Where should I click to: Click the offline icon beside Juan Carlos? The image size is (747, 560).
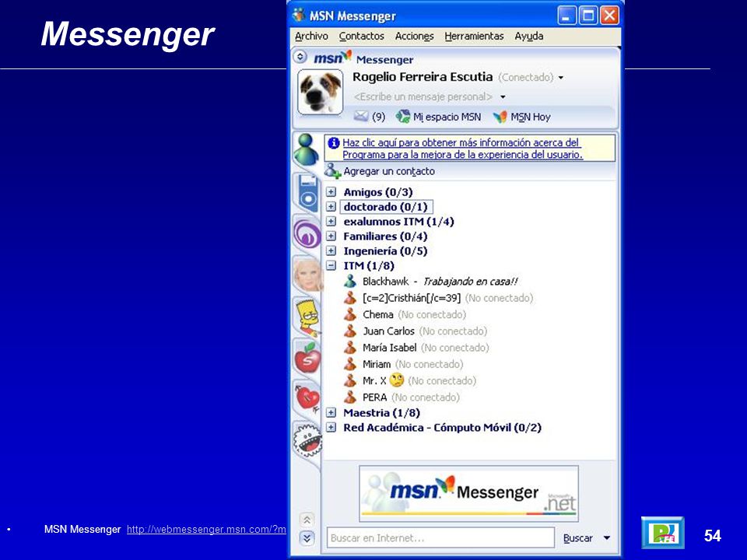[x=350, y=331]
